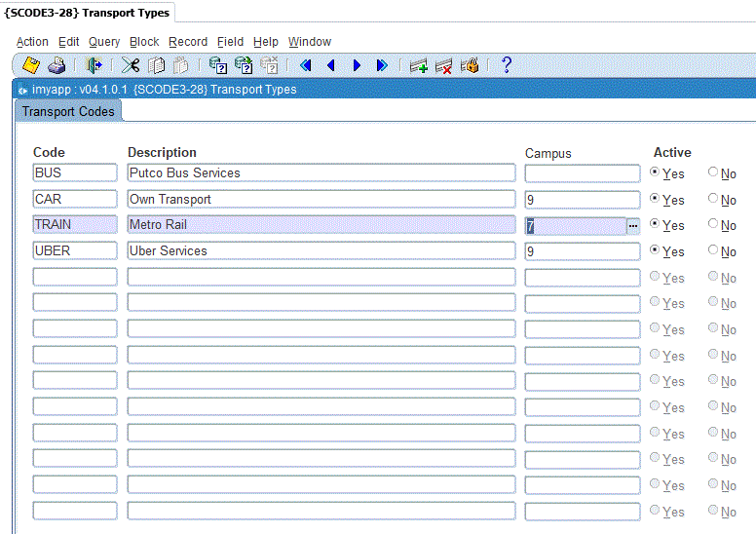
Task: Click the Campus field for BUS row
Action: [x=582, y=173]
